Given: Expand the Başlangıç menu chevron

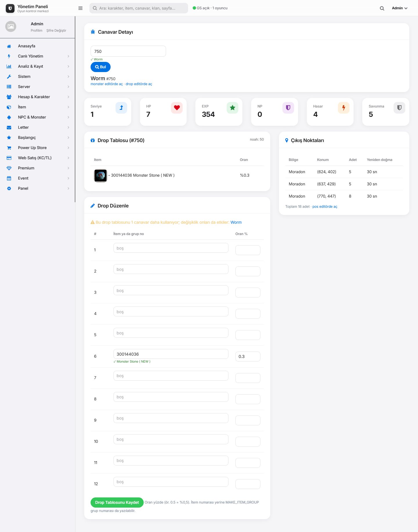Looking at the screenshot, I should click(x=69, y=138).
